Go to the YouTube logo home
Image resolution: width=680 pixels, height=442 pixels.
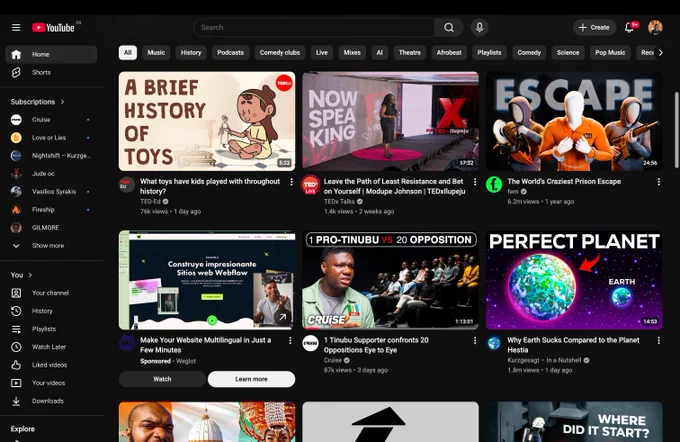tap(54, 27)
